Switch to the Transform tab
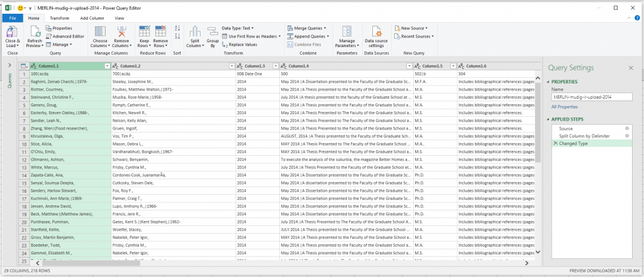Viewport: 644px width, 277px height. (60, 18)
